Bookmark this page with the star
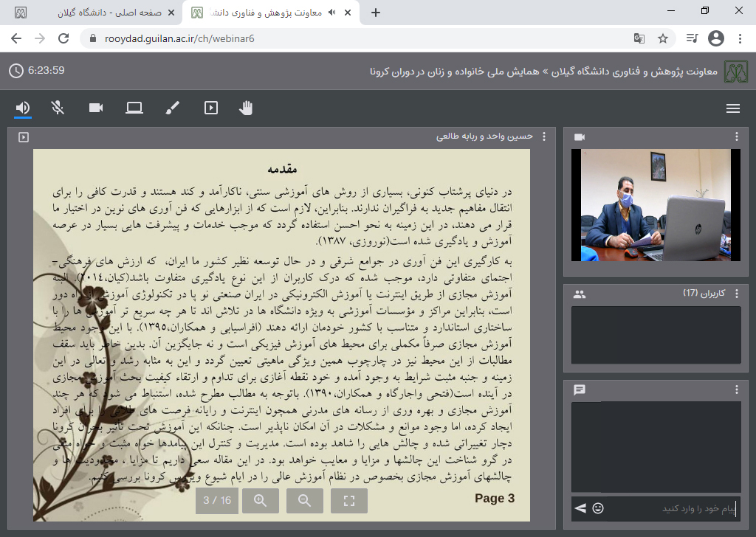 pyautogui.click(x=663, y=38)
